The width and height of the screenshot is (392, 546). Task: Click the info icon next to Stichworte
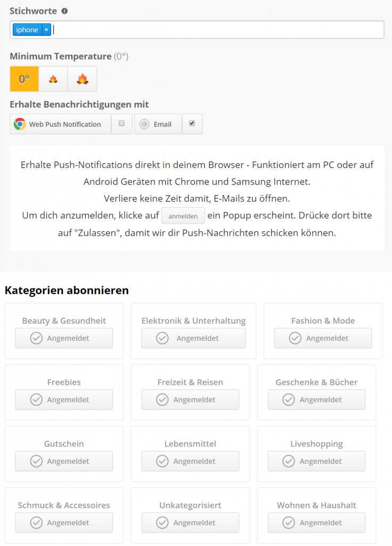[x=64, y=11]
